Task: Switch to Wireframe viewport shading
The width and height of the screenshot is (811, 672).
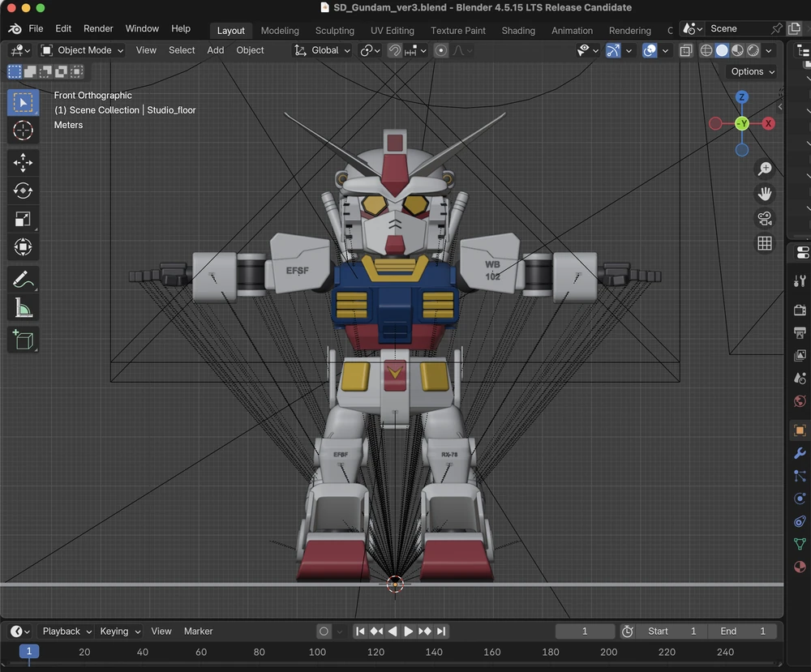Action: coord(706,50)
